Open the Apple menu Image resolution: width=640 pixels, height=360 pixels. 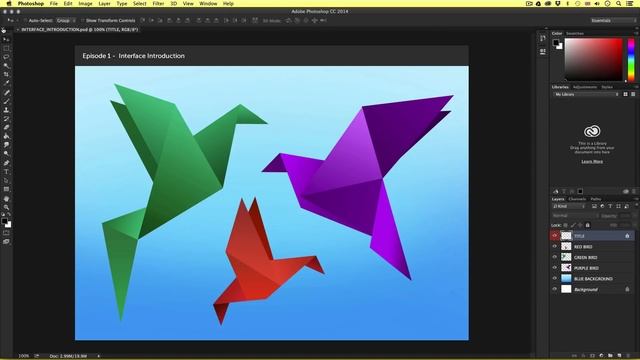click(x=9, y=3)
